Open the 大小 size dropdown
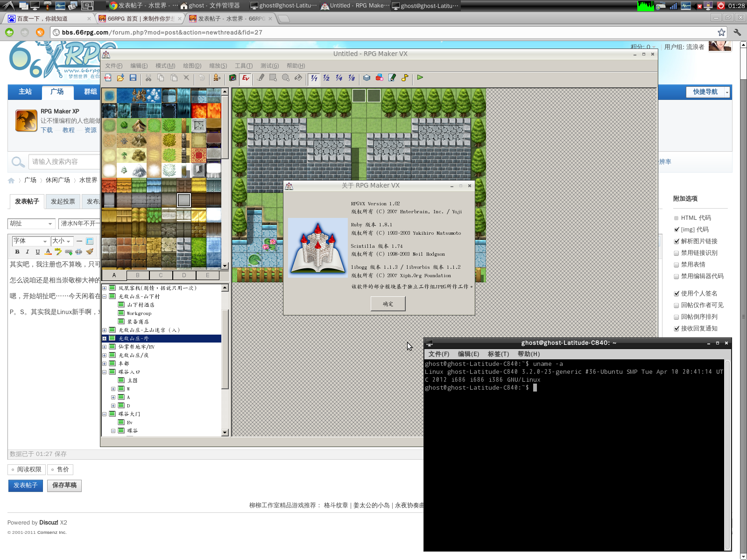 [x=62, y=241]
